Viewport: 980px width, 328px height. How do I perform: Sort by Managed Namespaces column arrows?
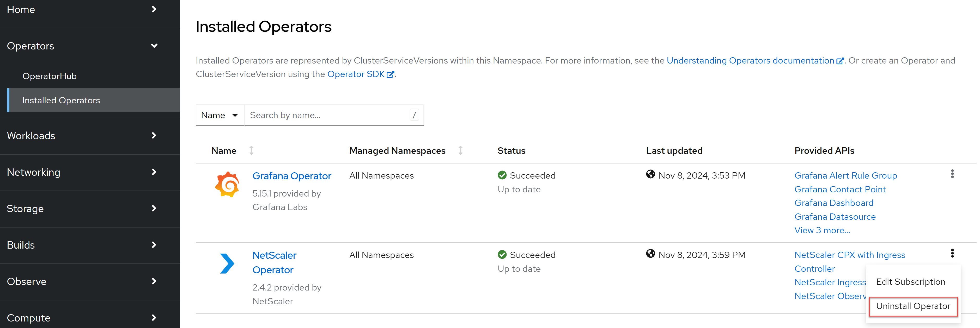pos(460,150)
